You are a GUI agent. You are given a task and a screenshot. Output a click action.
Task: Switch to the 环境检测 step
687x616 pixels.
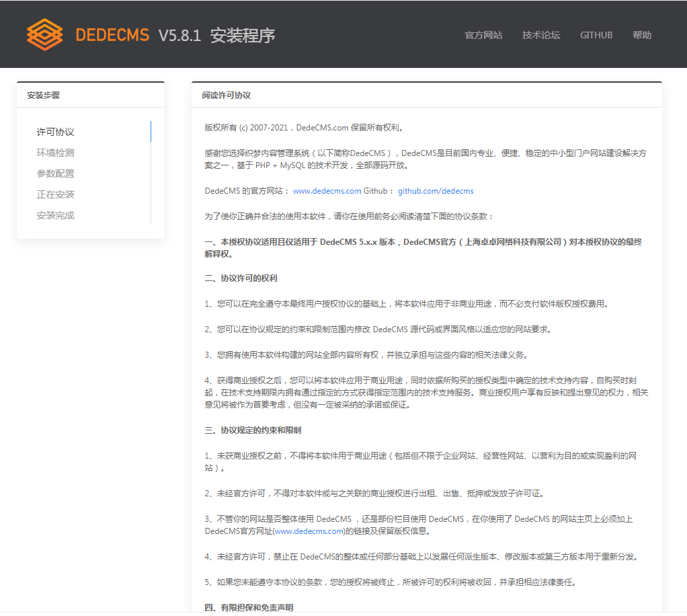pyautogui.click(x=55, y=153)
